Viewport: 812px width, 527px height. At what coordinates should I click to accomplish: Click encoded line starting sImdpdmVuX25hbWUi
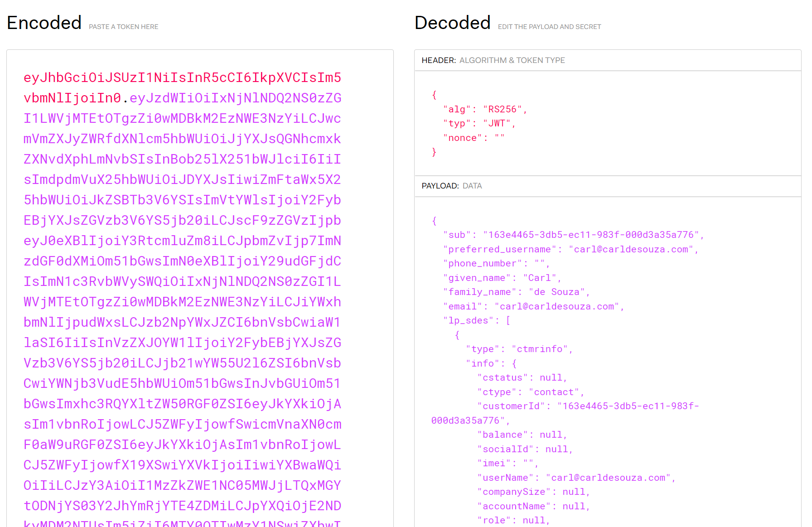point(182,179)
